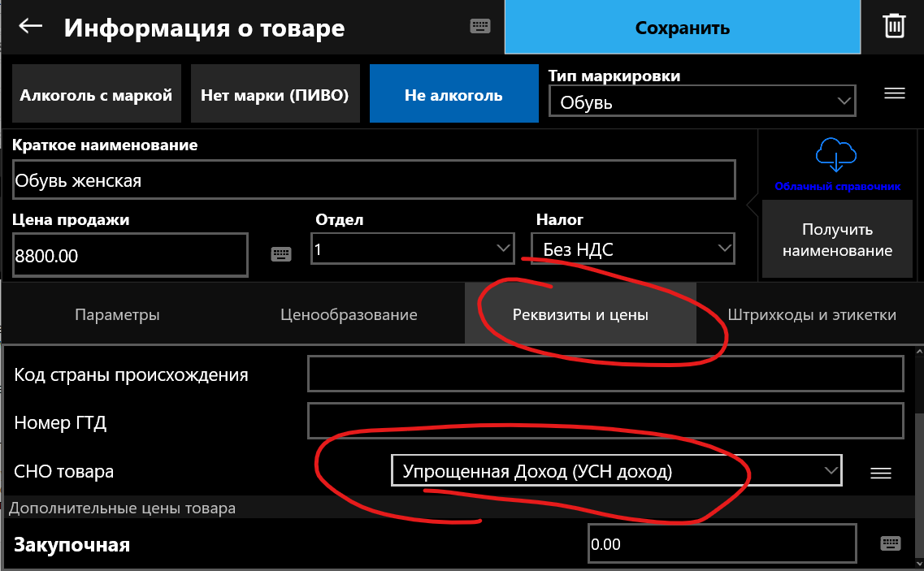The height and width of the screenshot is (571, 924).
Task: Click the 'Код страны происхождения' input field
Action: click(605, 374)
